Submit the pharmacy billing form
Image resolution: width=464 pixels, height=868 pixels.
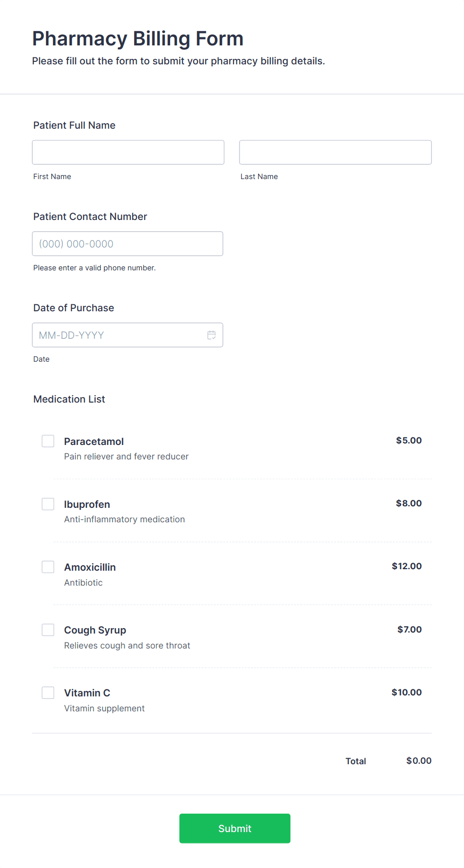(x=235, y=828)
